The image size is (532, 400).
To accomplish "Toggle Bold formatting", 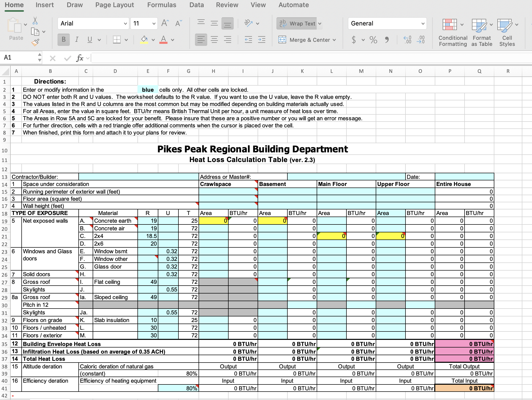I will click(x=64, y=39).
